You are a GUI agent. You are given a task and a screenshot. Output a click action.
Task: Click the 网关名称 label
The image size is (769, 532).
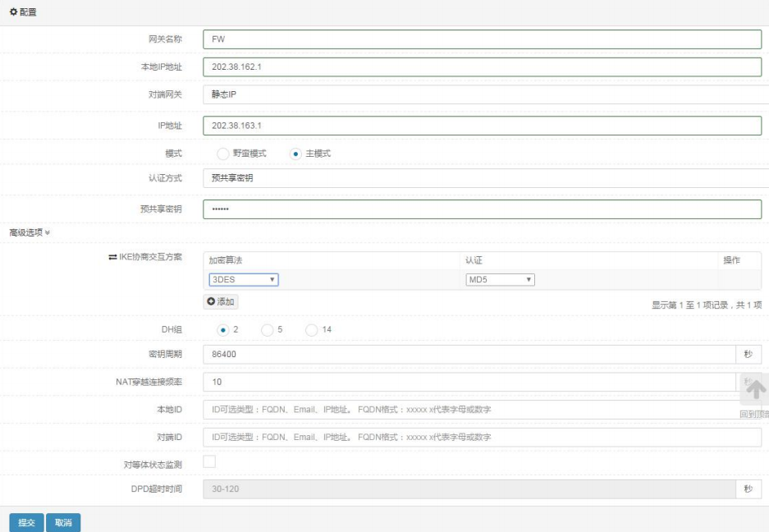[x=165, y=39]
